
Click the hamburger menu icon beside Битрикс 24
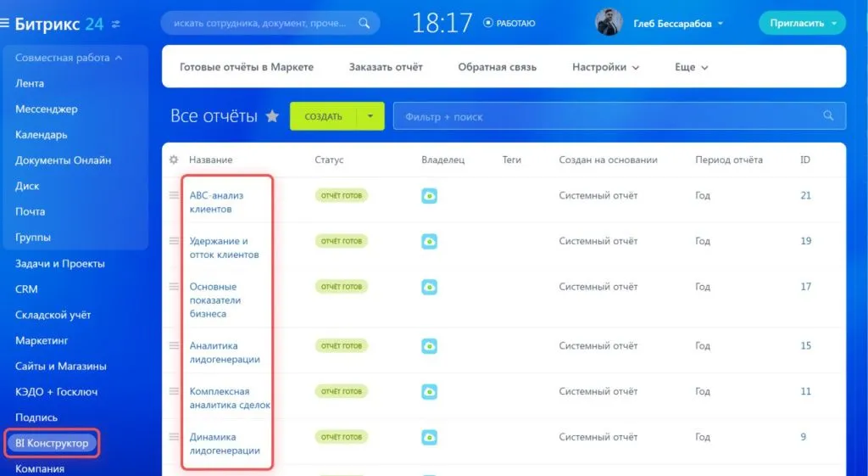click(x=6, y=24)
